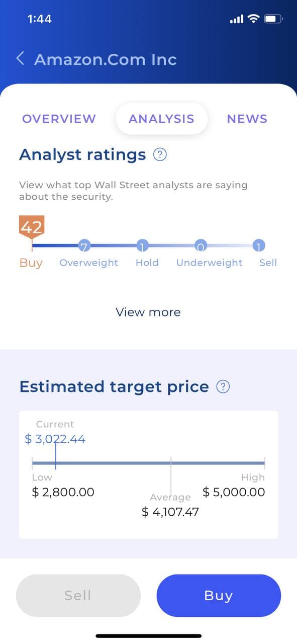The height and width of the screenshot is (644, 297).
Task: Tap the Wi-Fi status bar icon
Action: coord(254,19)
